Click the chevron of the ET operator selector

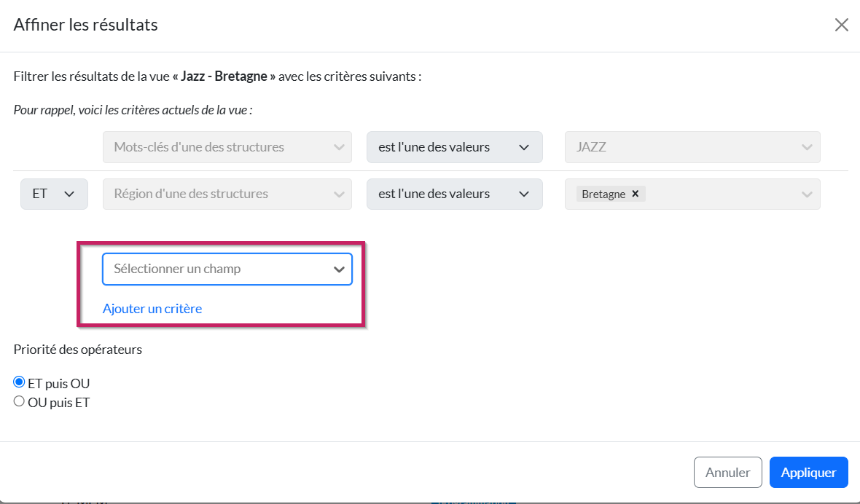(70, 194)
